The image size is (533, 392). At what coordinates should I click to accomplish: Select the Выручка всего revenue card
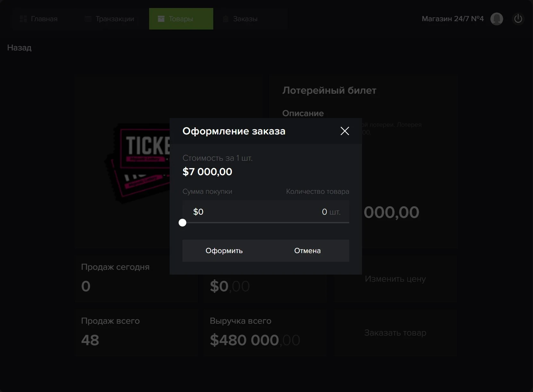pos(265,333)
